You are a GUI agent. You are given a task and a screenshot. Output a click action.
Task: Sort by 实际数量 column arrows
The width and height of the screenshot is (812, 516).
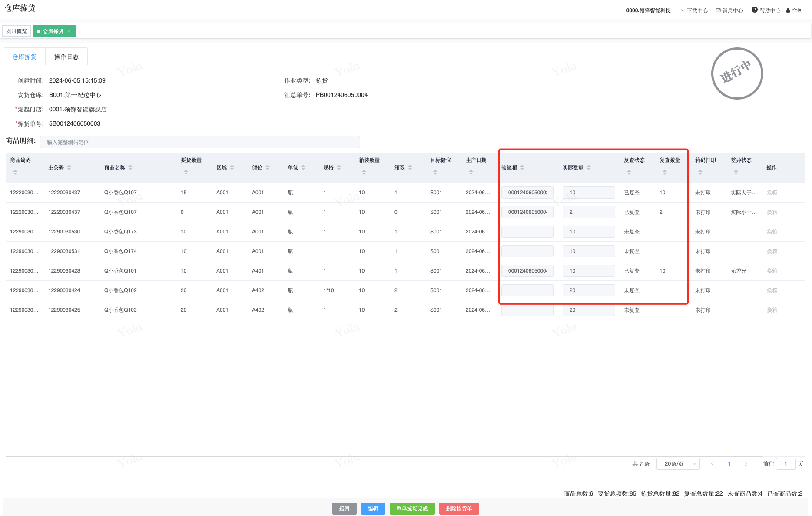coord(589,167)
